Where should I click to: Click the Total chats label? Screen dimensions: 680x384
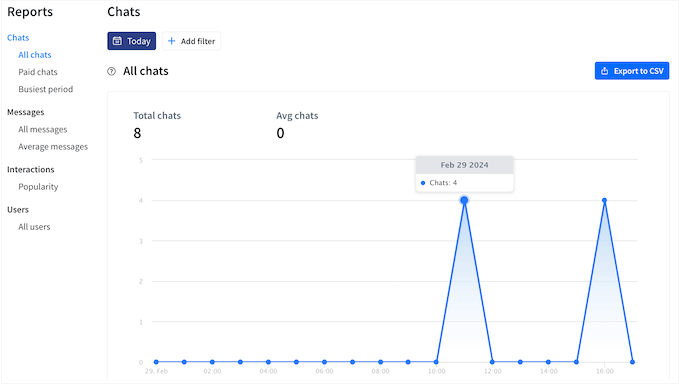[157, 116]
